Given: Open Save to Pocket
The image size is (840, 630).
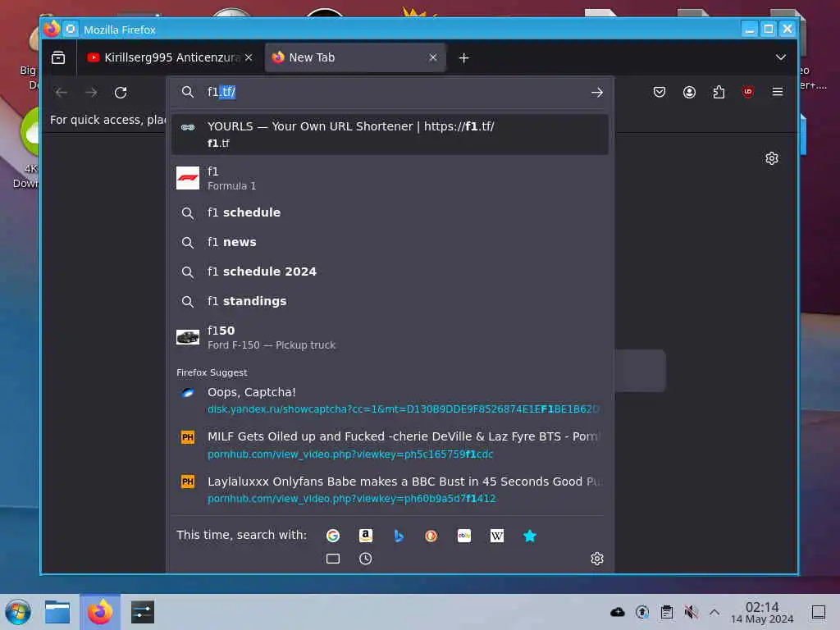Looking at the screenshot, I should [x=660, y=92].
